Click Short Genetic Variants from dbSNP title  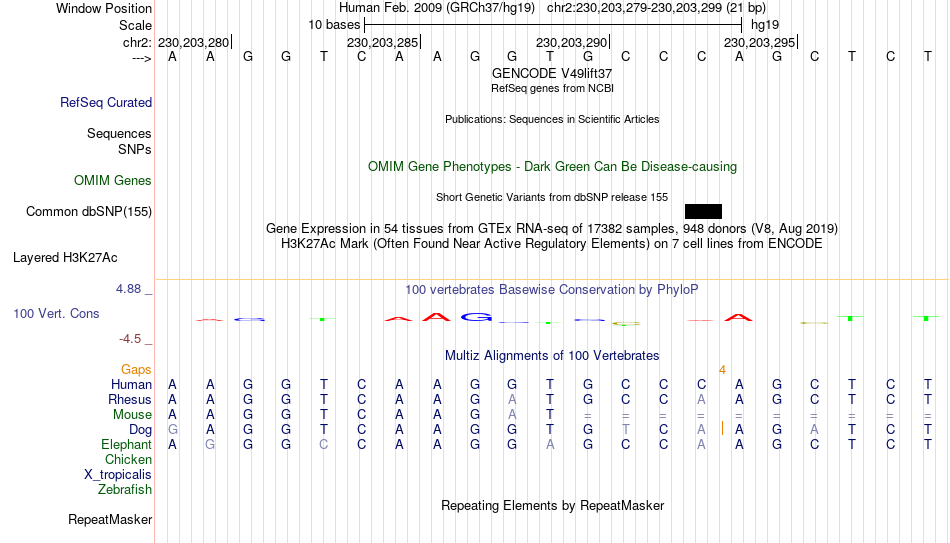tap(552, 197)
